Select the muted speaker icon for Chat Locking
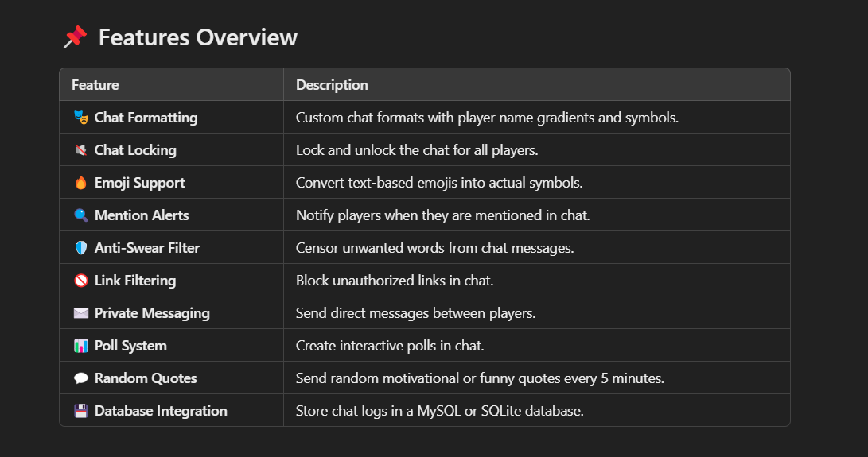Viewport: 868px width, 457px height. click(81, 150)
